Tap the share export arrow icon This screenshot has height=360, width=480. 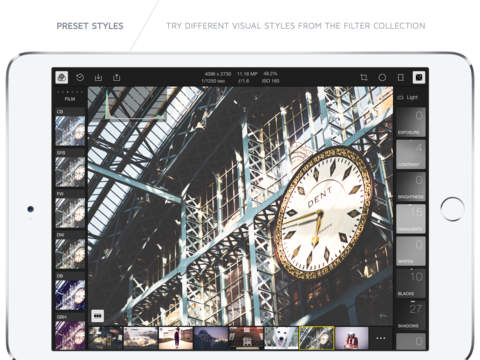(116, 77)
